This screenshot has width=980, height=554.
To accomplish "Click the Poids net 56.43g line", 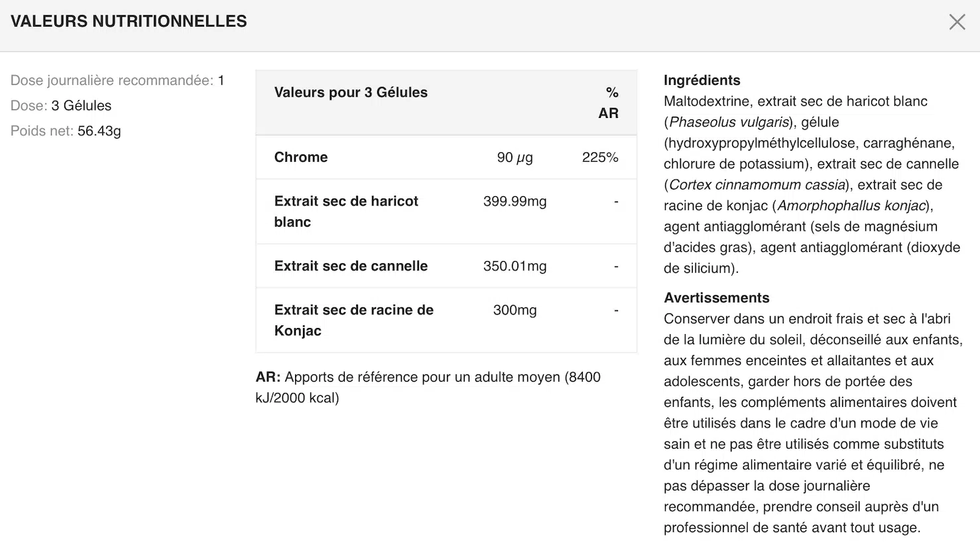I will coord(66,131).
